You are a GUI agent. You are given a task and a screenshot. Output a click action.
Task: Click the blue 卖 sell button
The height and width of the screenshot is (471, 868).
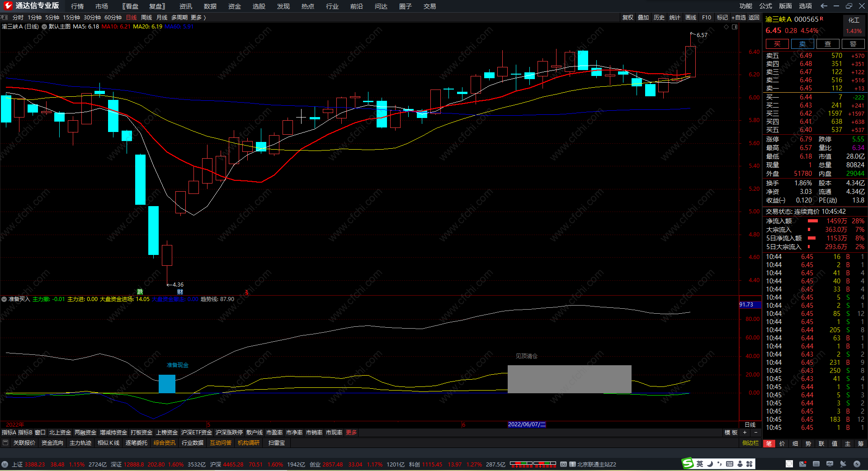point(802,44)
